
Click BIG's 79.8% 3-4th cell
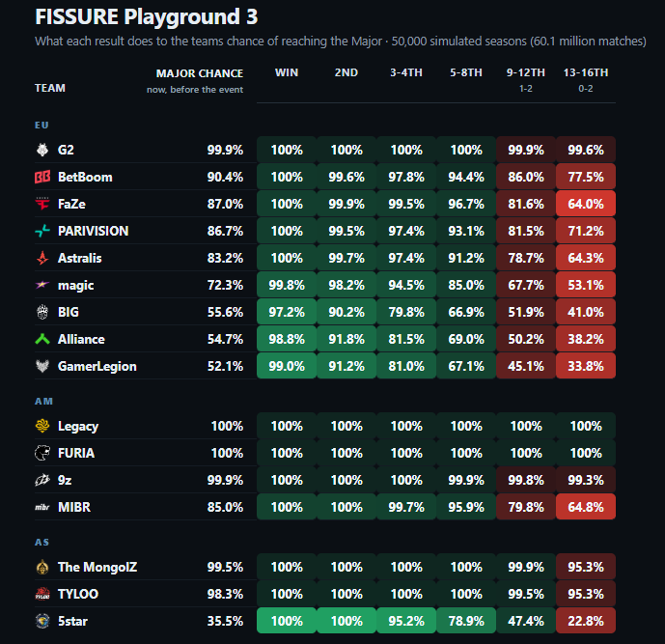pyautogui.click(x=406, y=312)
